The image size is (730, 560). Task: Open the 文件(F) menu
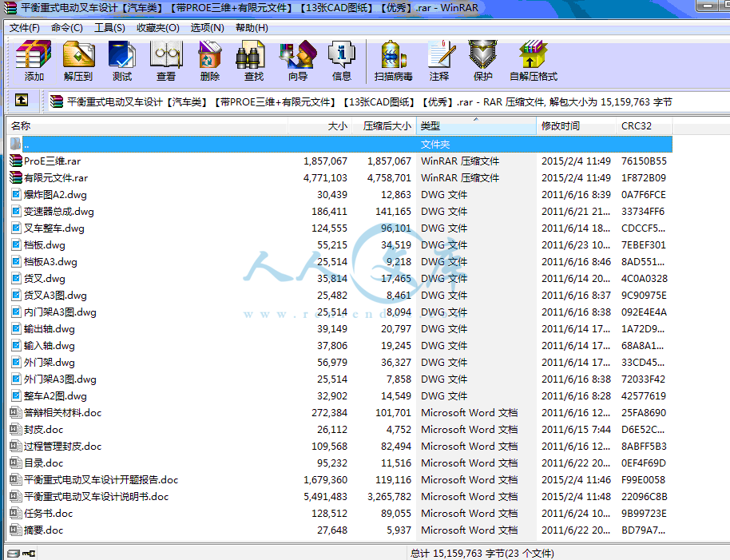click(x=24, y=27)
